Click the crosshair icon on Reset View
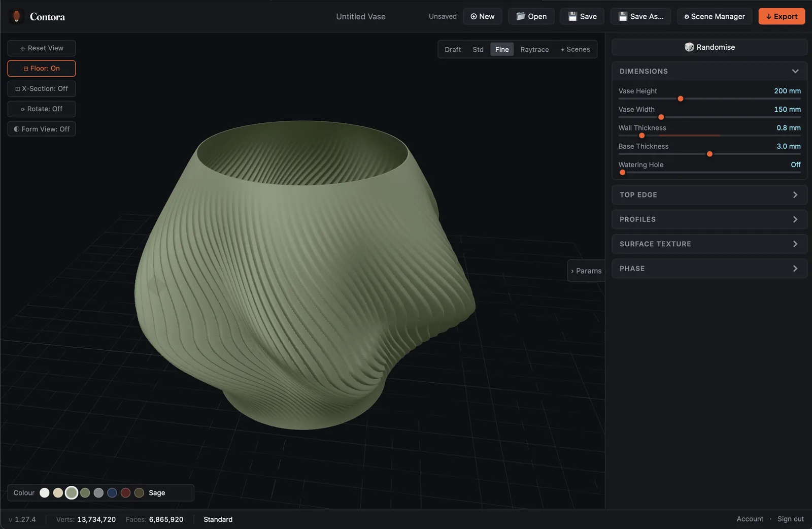812x529 pixels. 23,48
